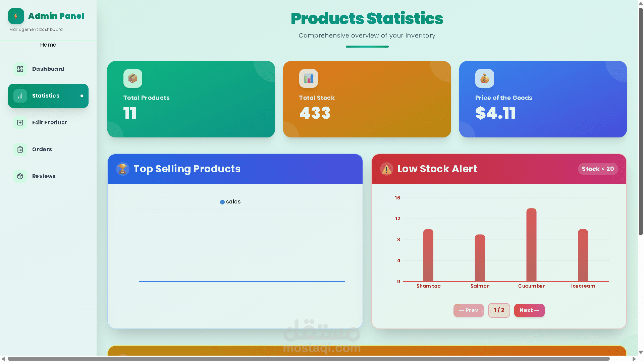The height and width of the screenshot is (362, 644).
Task: Click the Dashboard grid icon in sidebar
Action: [x=20, y=69]
